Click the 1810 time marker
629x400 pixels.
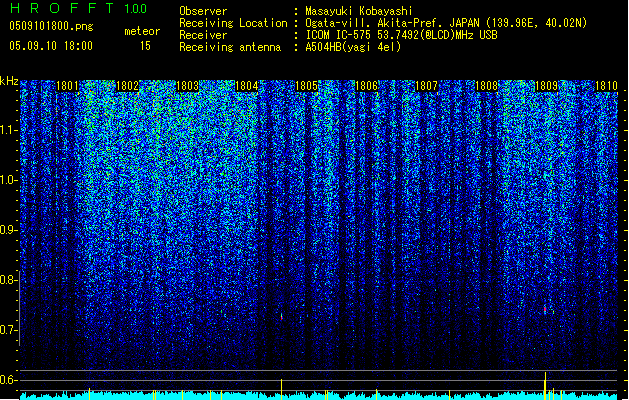click(606, 86)
